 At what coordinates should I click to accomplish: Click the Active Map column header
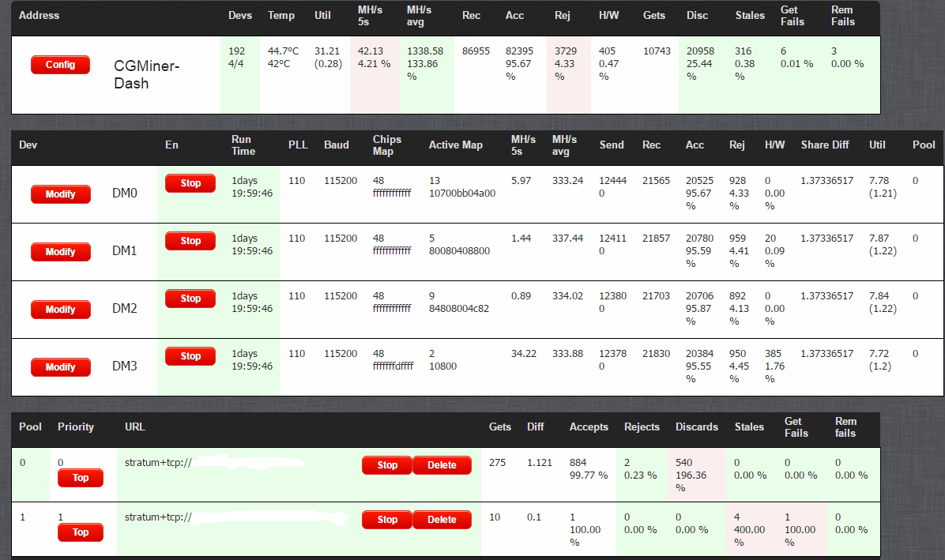[x=455, y=145]
